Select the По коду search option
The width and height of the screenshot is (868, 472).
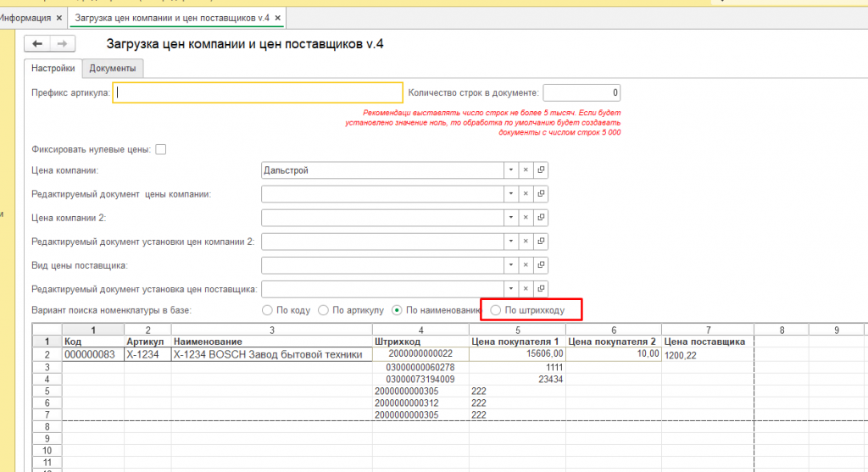(x=268, y=311)
